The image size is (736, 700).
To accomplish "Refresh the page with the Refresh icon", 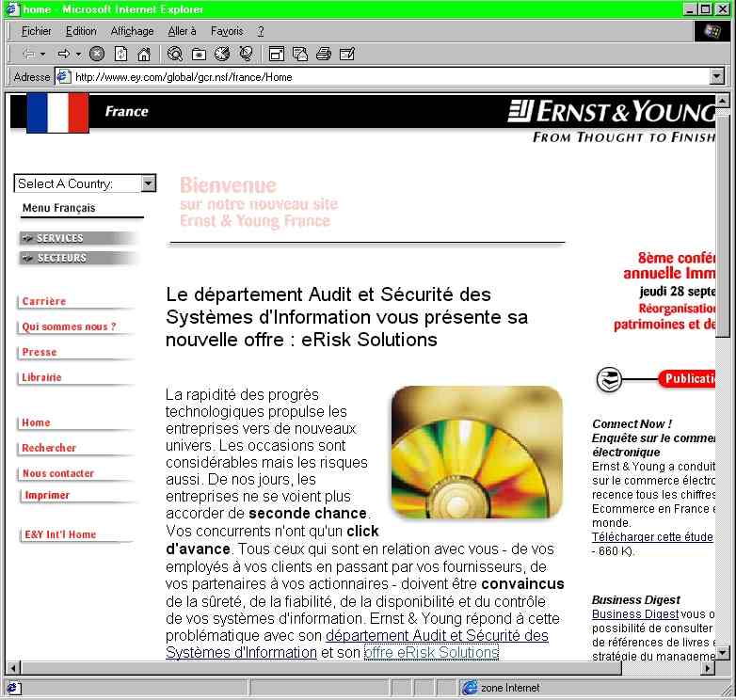I will pyautogui.click(x=120, y=55).
